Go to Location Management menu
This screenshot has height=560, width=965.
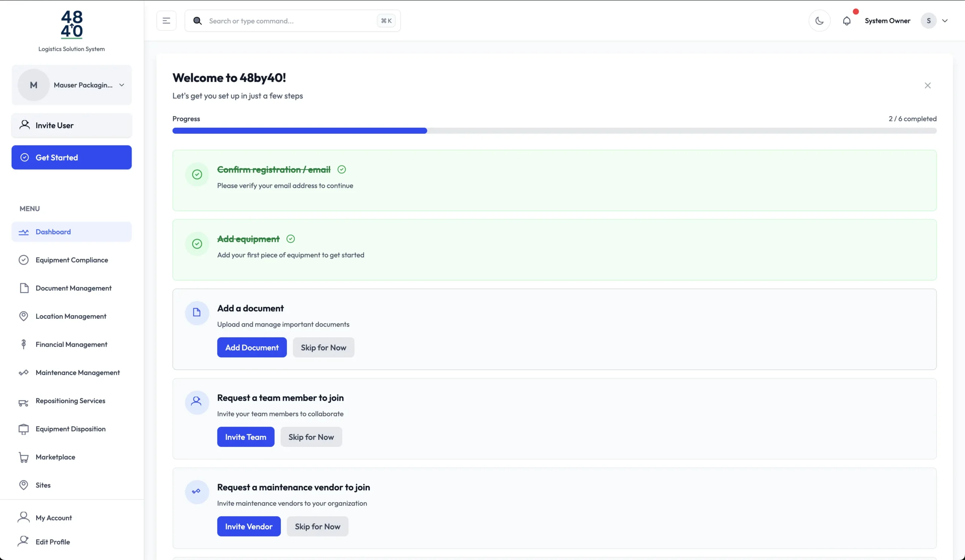[71, 317]
